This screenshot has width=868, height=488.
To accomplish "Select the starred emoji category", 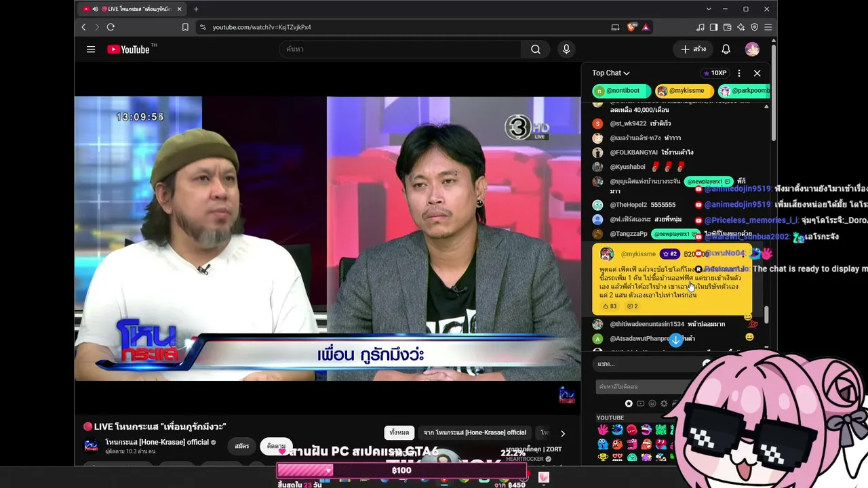I will [629, 403].
